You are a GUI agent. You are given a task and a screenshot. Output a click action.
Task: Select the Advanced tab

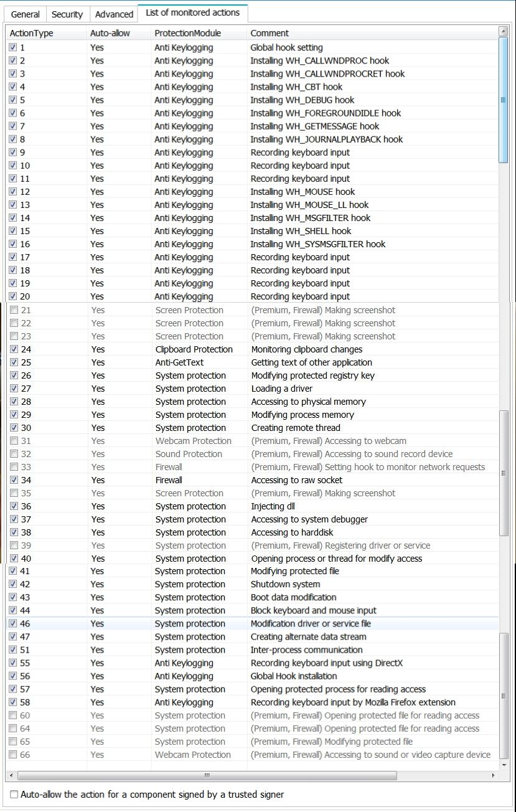[114, 14]
